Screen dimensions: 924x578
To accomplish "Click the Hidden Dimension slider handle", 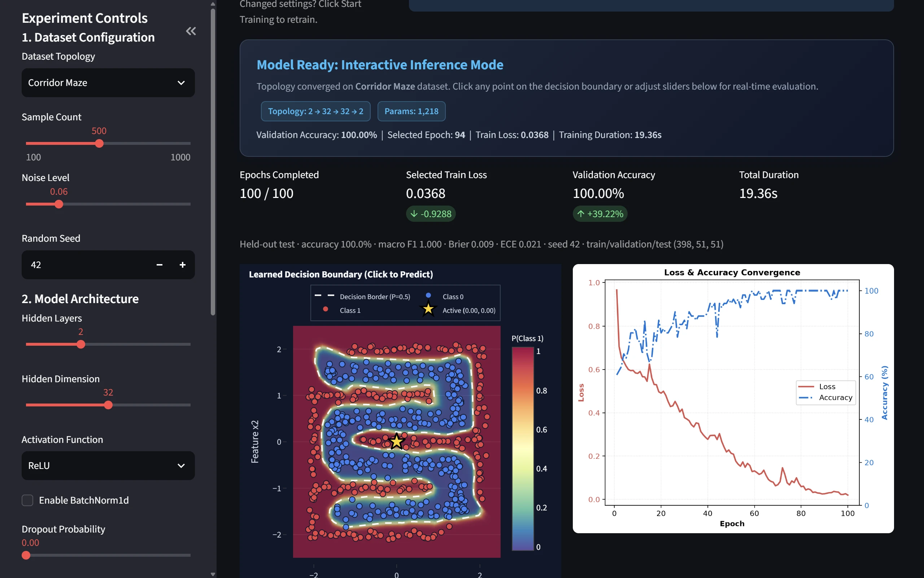I will click(108, 405).
